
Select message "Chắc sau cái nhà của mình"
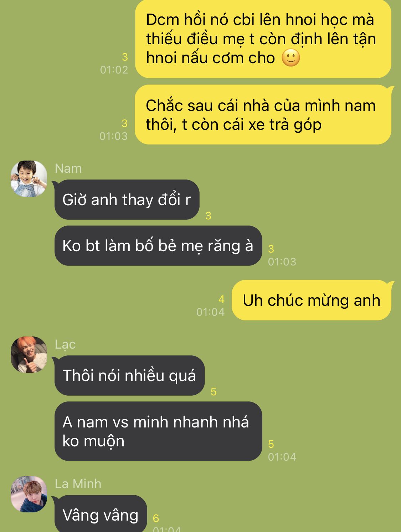coord(263,115)
